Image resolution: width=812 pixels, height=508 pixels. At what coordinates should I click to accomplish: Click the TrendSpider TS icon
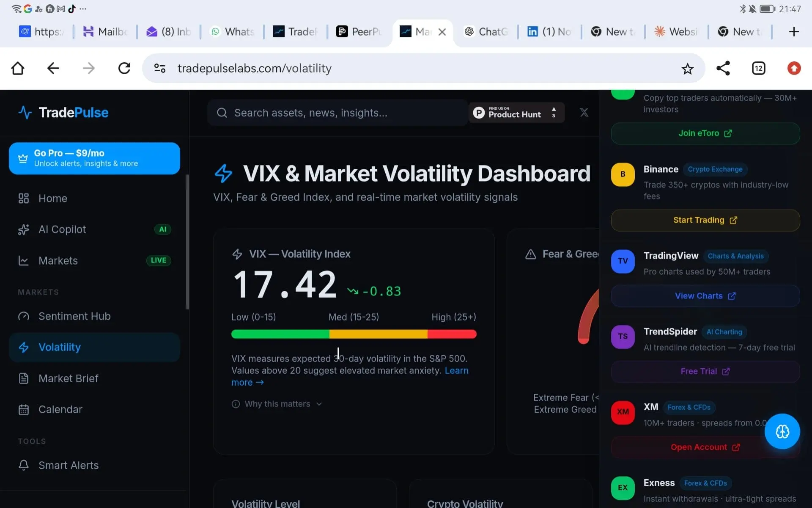click(x=623, y=337)
